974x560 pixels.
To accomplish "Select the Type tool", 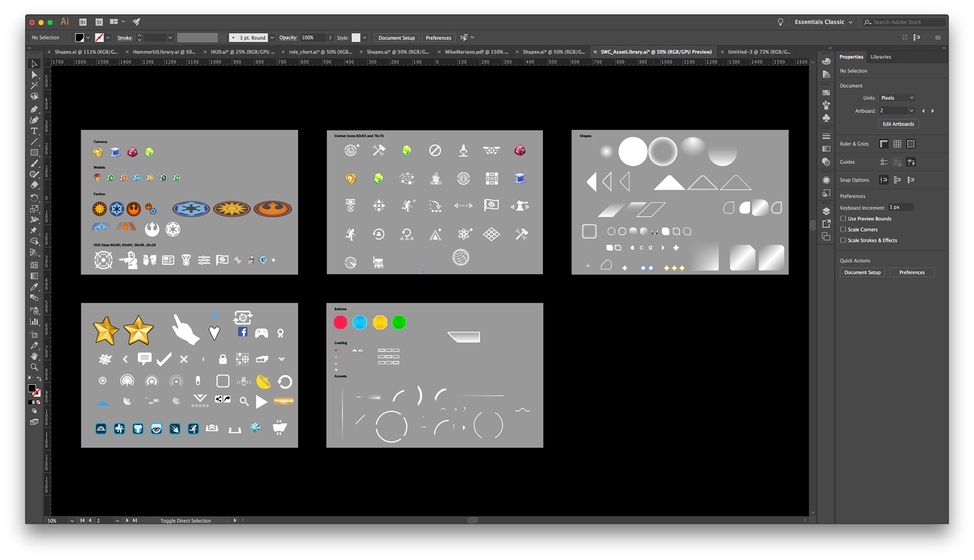I will 34,131.
